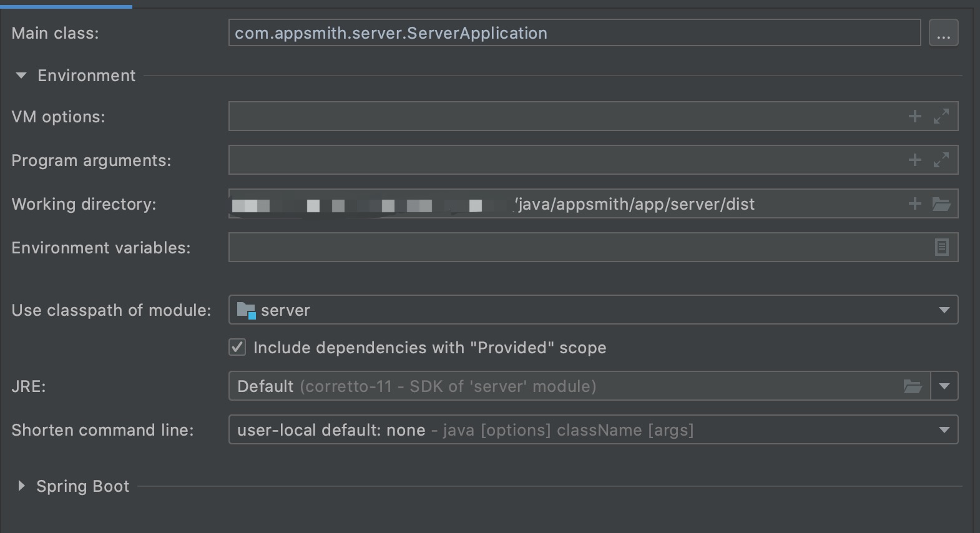Viewport: 980px width, 533px height.
Task: Insert macro in VM options field
Action: click(915, 116)
